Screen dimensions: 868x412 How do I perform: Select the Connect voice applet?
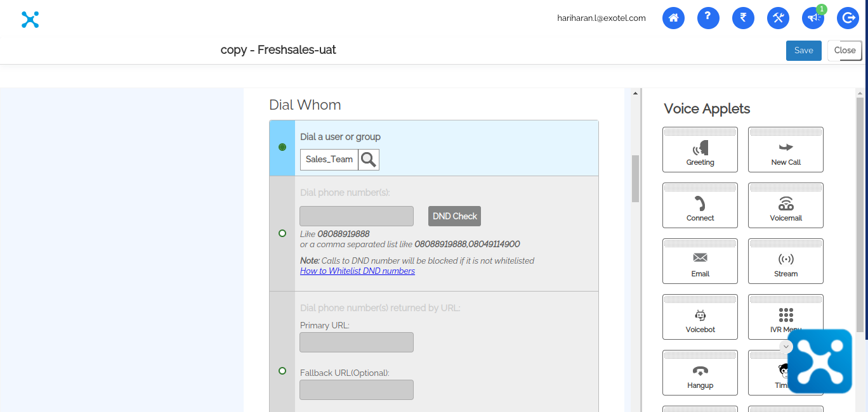[x=700, y=205]
